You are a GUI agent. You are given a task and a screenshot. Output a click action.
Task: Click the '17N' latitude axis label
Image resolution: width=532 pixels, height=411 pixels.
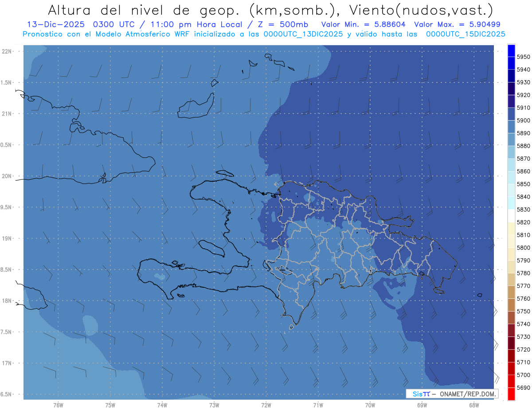click(7, 364)
